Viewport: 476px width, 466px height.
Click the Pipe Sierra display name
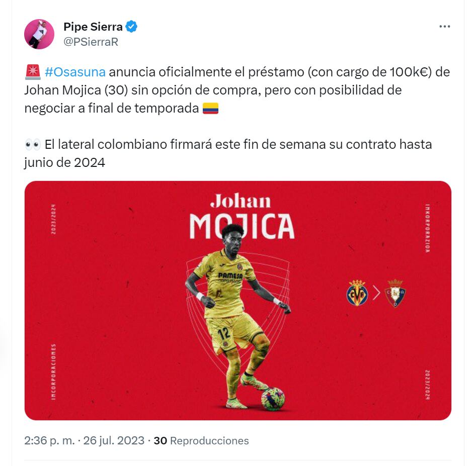coord(93,27)
